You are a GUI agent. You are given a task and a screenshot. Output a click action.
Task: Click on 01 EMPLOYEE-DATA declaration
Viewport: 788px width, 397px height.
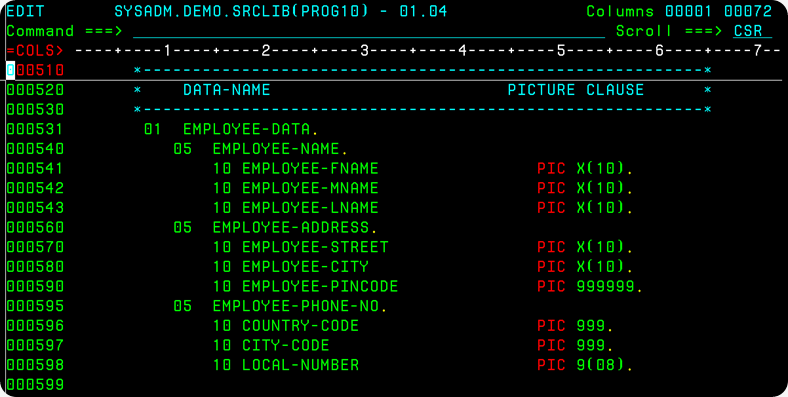[231, 130]
